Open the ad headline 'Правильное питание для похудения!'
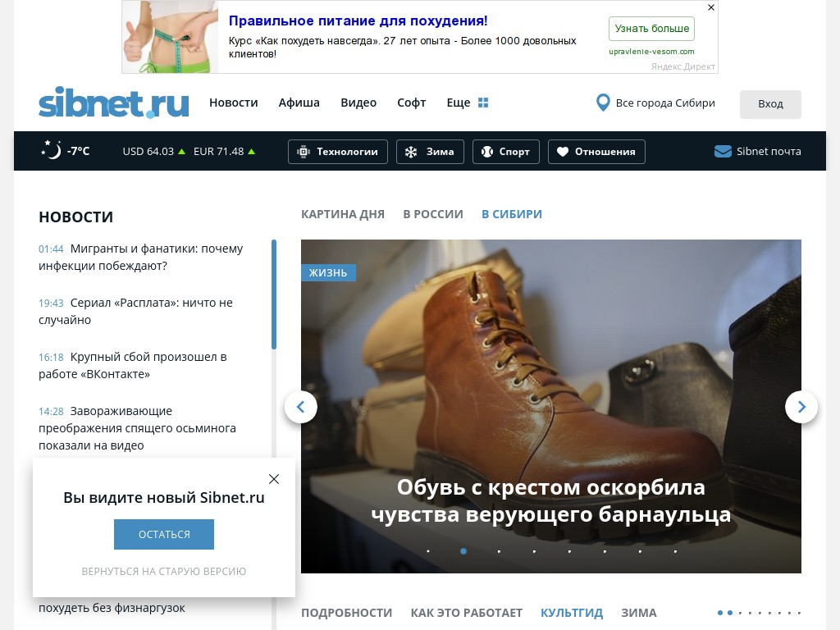Screen dimensions: 840x630 point(358,21)
